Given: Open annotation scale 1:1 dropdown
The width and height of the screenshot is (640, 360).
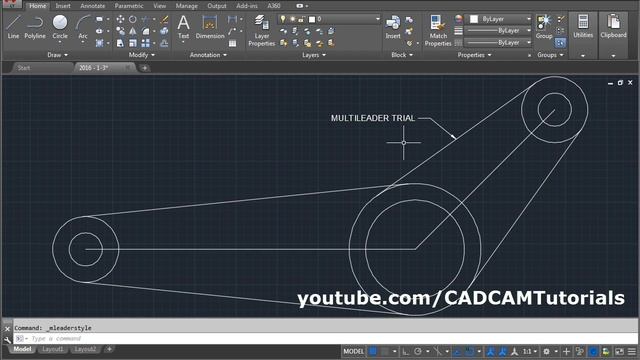Looking at the screenshot, I should tap(529, 351).
